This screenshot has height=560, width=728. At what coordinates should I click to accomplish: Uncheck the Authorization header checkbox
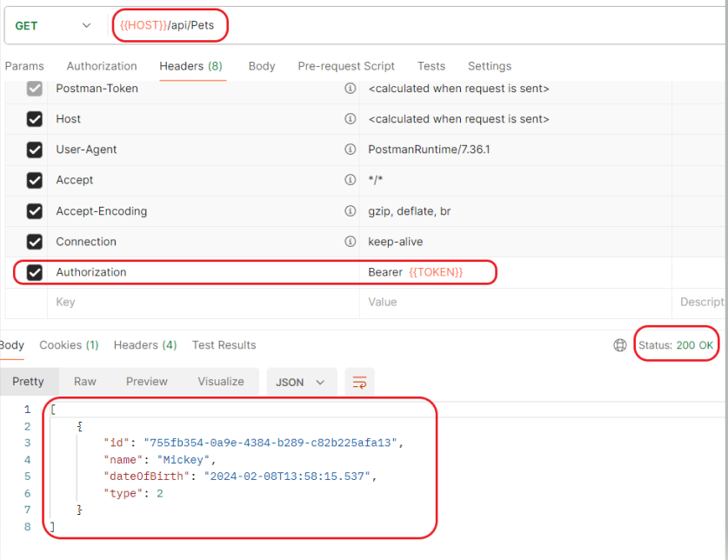[35, 272]
